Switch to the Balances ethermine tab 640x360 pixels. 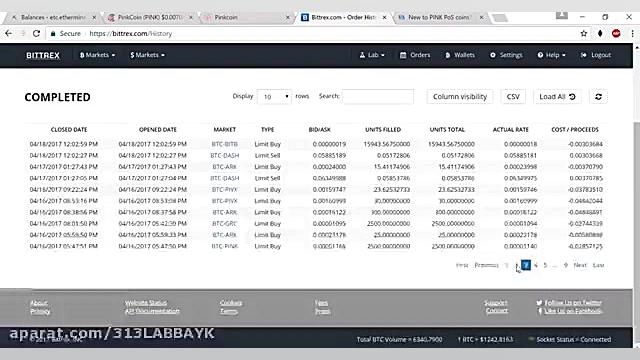pyautogui.click(x=52, y=17)
